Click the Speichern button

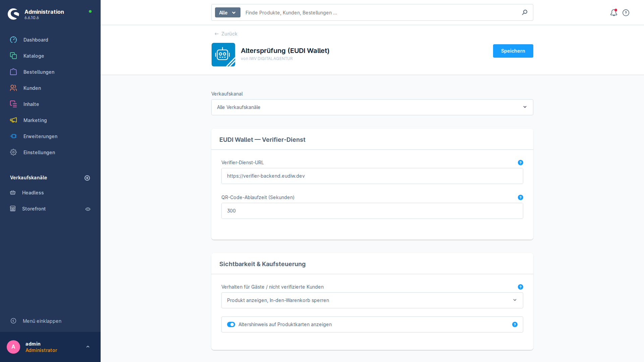point(513,51)
